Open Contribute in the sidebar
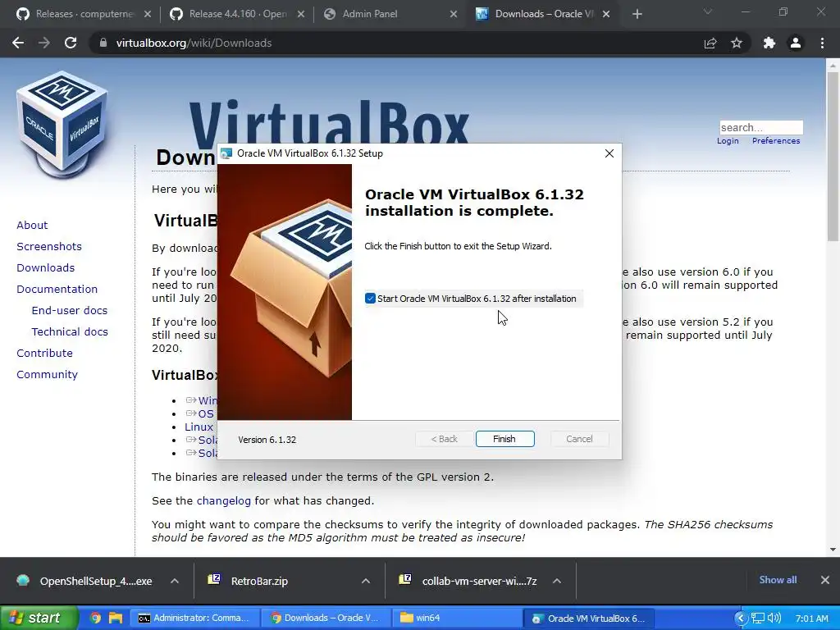Image resolution: width=840 pixels, height=630 pixels. pos(44,354)
